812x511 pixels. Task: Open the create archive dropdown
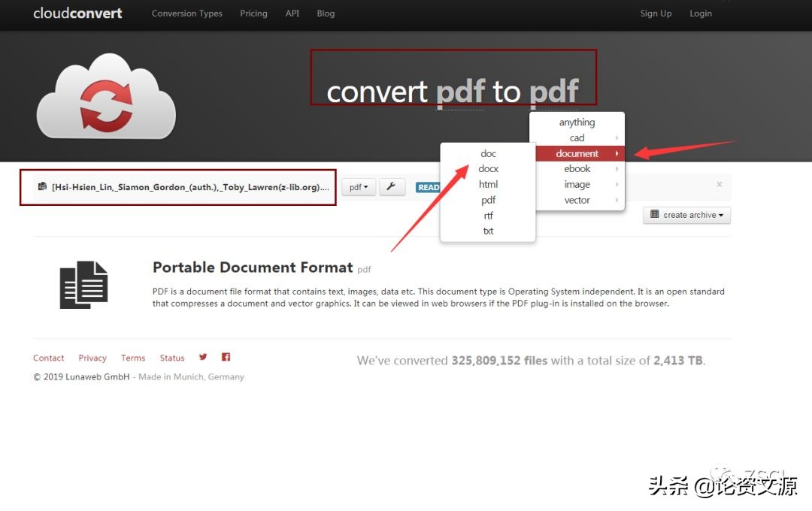point(686,215)
